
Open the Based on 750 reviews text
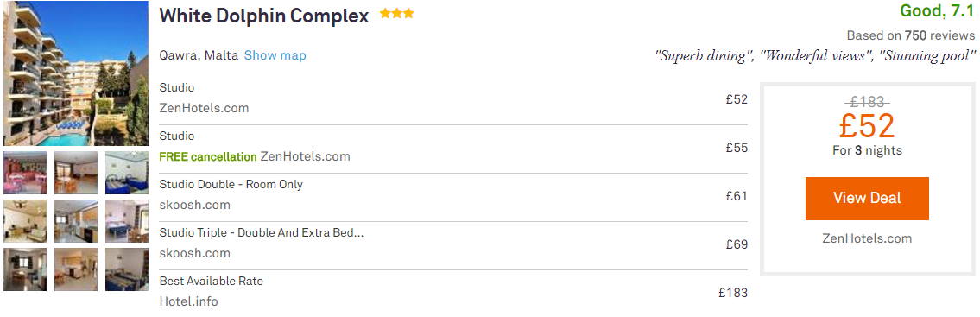pos(911,35)
